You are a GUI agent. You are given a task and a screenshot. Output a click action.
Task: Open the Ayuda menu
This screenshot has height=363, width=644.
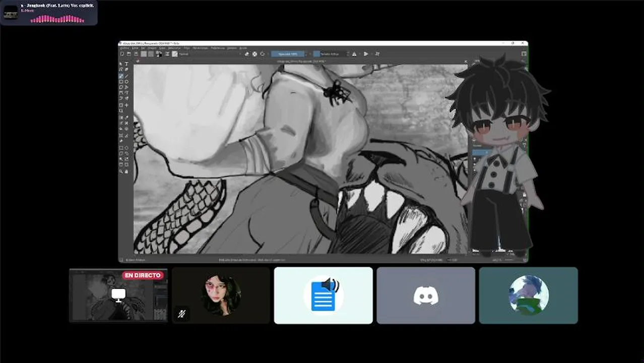[243, 48]
